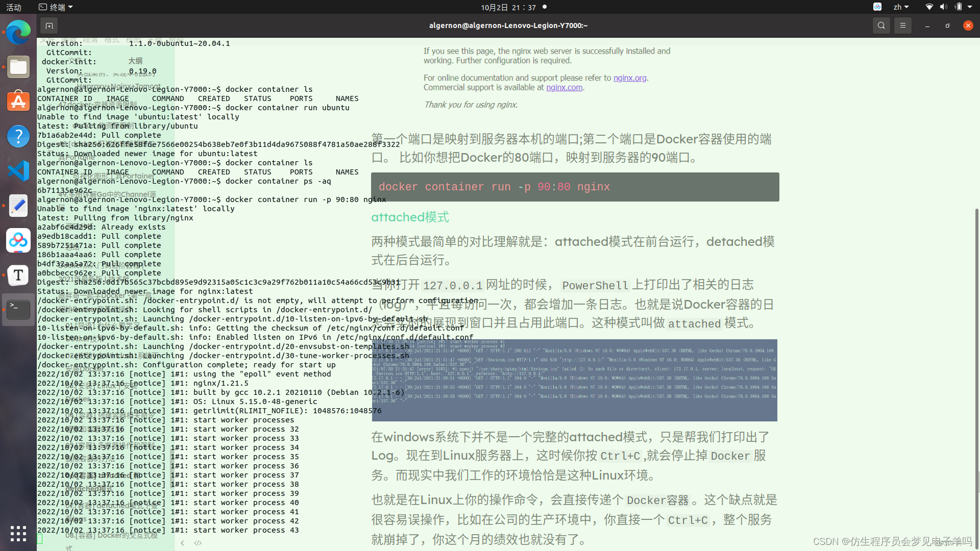
Task: Open Microsoft Edge from the dock
Action: 18,32
